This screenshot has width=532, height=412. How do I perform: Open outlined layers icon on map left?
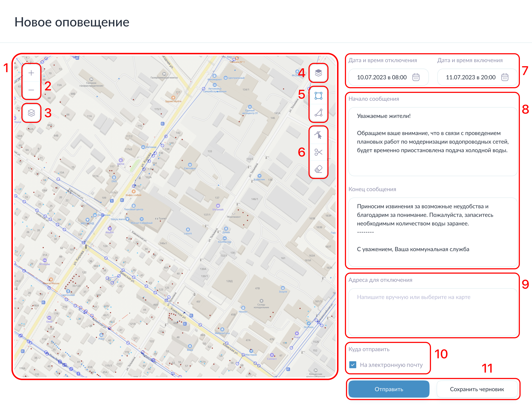pos(31,113)
